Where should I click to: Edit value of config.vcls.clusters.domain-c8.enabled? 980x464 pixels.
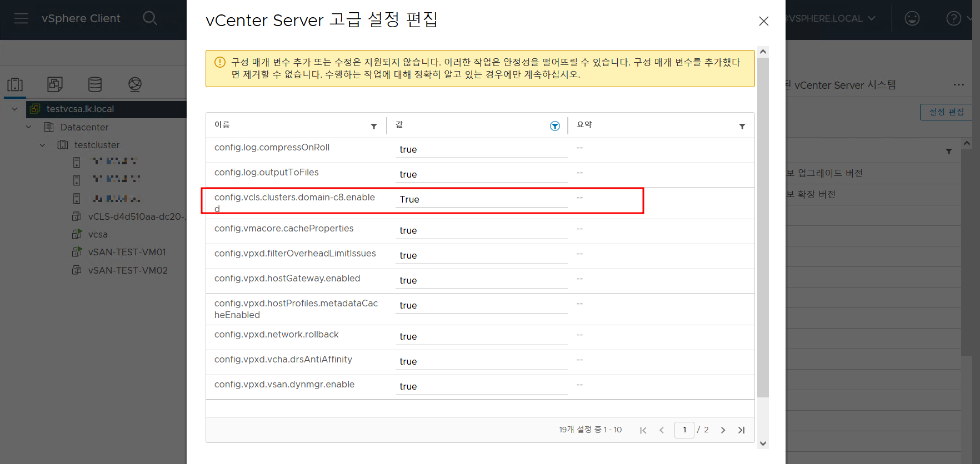pyautogui.click(x=481, y=200)
